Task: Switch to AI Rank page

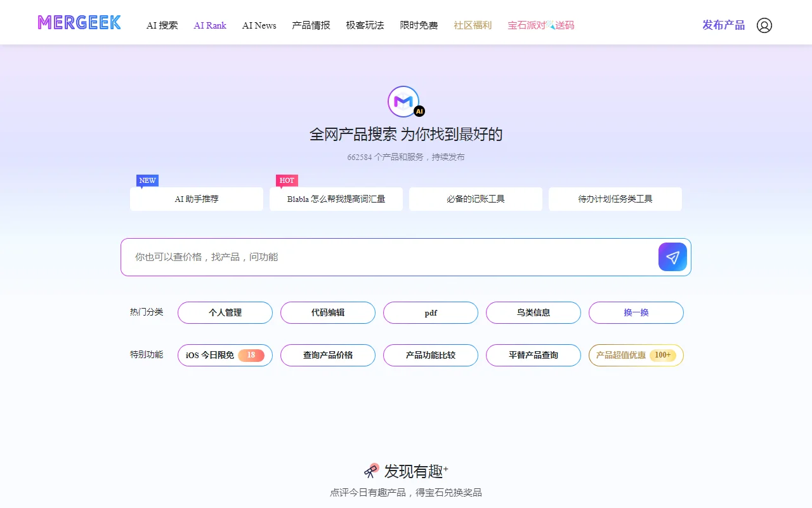Action: click(x=210, y=25)
